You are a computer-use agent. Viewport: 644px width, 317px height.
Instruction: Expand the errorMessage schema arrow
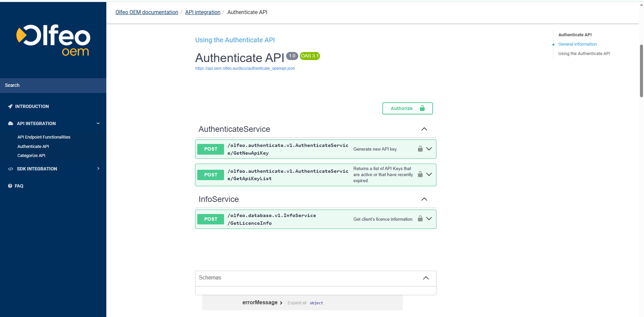pos(281,303)
